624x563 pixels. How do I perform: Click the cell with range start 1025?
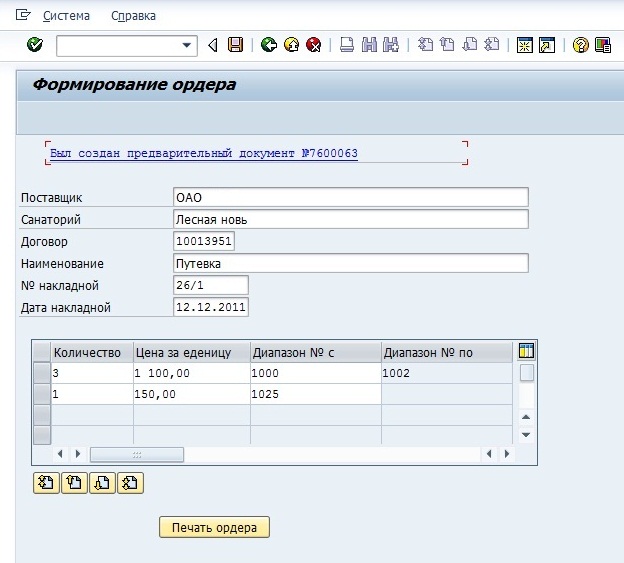coord(316,394)
